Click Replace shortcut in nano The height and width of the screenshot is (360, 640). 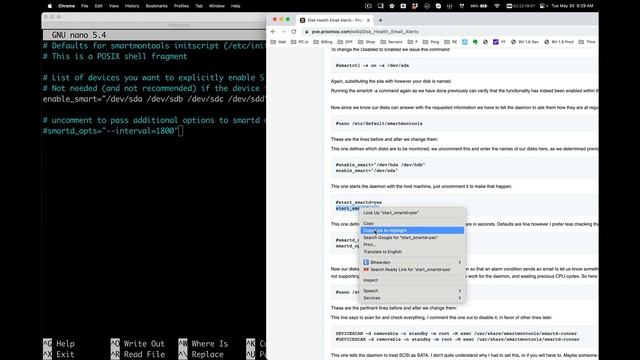point(201,354)
